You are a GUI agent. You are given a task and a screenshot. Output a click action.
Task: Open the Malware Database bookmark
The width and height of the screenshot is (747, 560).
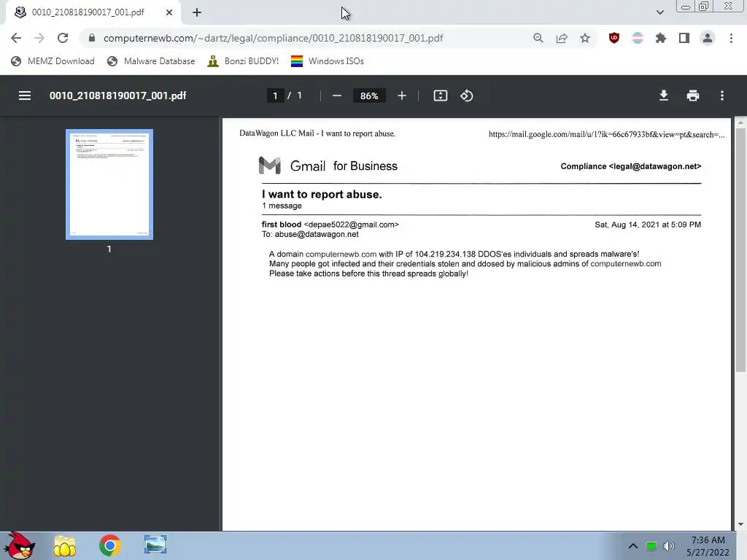(152, 61)
